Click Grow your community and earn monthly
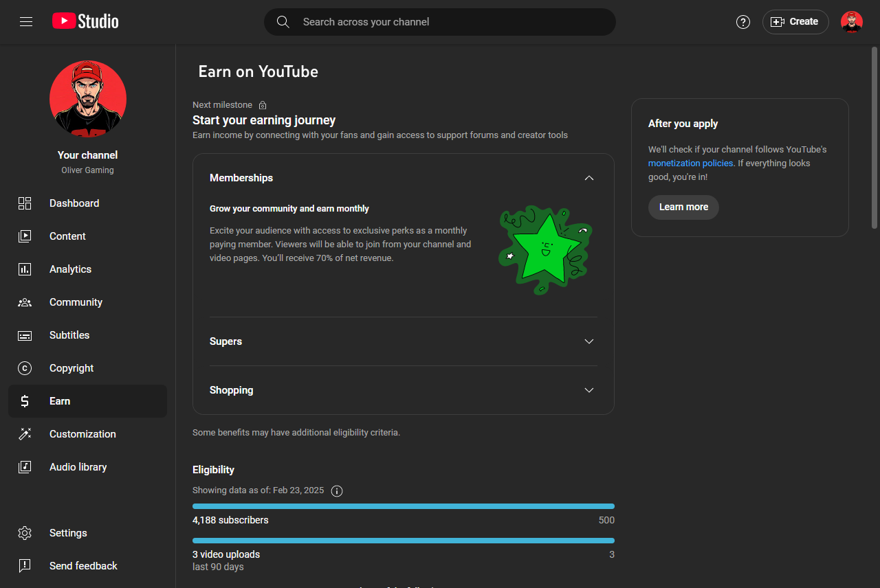This screenshot has height=588, width=880. coord(289,209)
